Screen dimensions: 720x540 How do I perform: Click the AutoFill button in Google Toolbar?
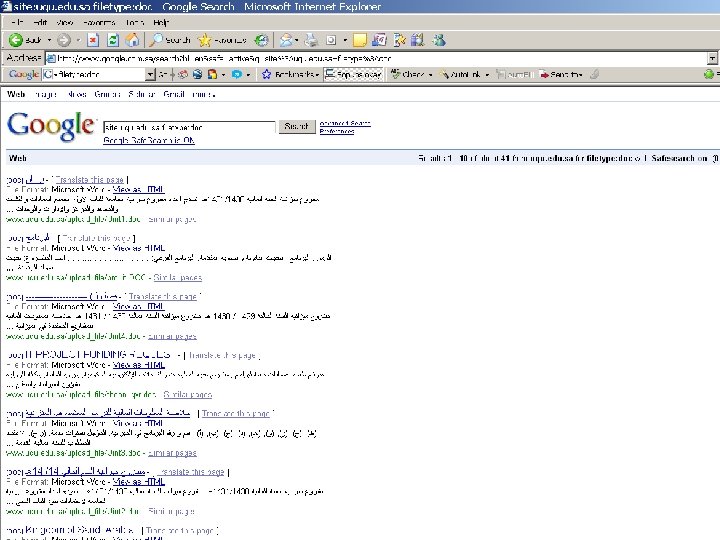pos(515,74)
